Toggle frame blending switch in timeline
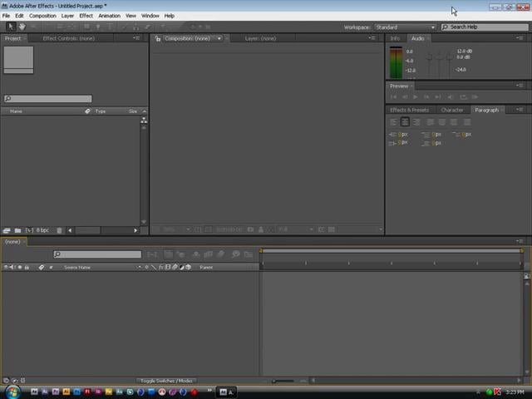This screenshot has width=532, height=399. tap(209, 254)
